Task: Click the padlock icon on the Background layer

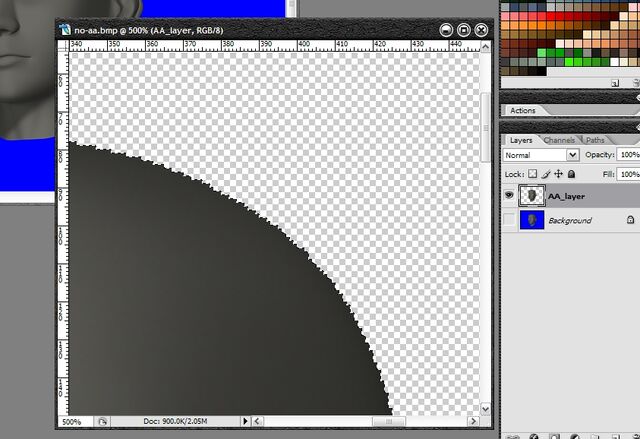Action: (630, 220)
